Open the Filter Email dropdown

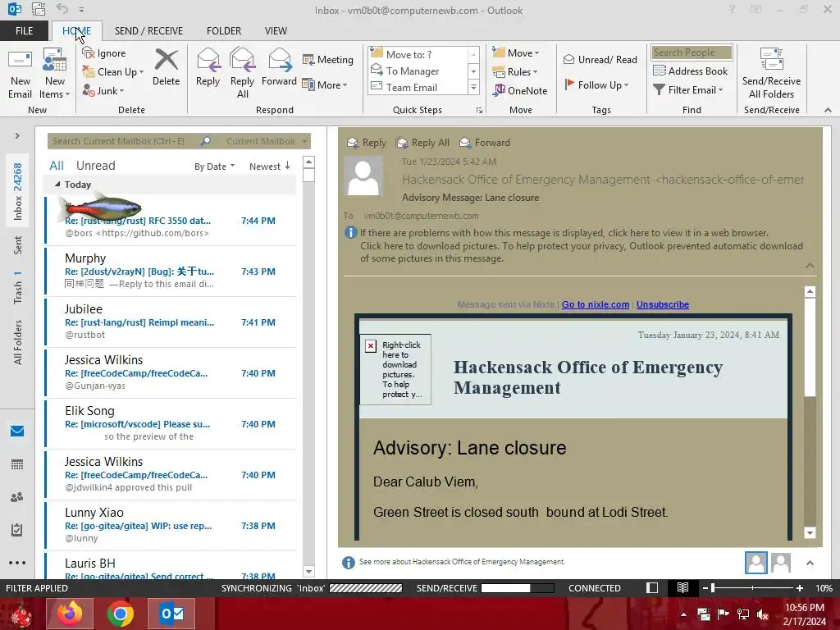point(688,90)
